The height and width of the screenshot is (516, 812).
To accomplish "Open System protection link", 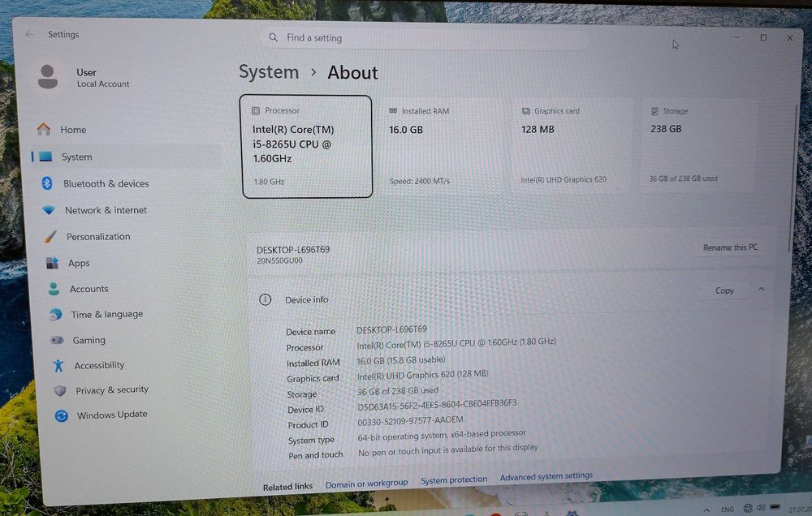I will [454, 479].
